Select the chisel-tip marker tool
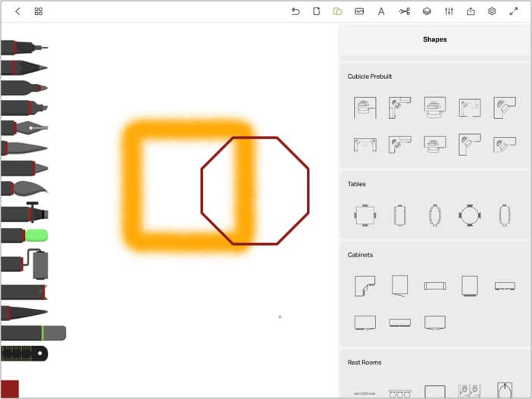532x399 pixels. (23, 108)
